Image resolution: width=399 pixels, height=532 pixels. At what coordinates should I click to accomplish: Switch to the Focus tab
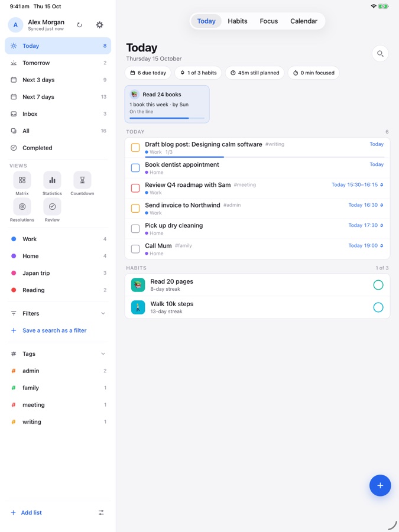(x=269, y=21)
